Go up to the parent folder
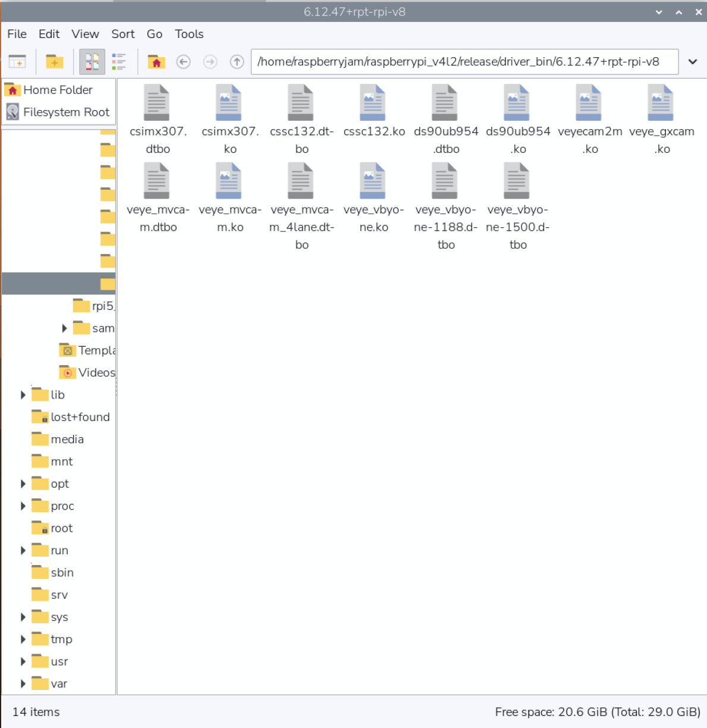The height and width of the screenshot is (728, 707). [237, 62]
